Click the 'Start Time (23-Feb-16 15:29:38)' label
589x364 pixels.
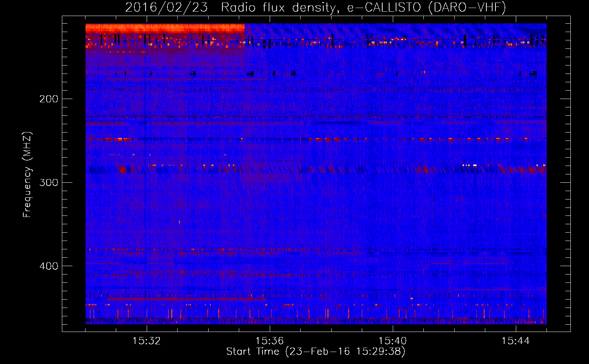[x=316, y=352]
